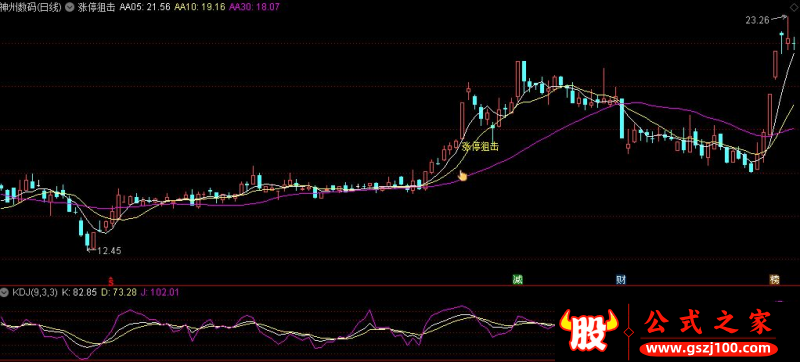
Task: Click the 神州数码(日线) stock title
Action: coord(31,8)
